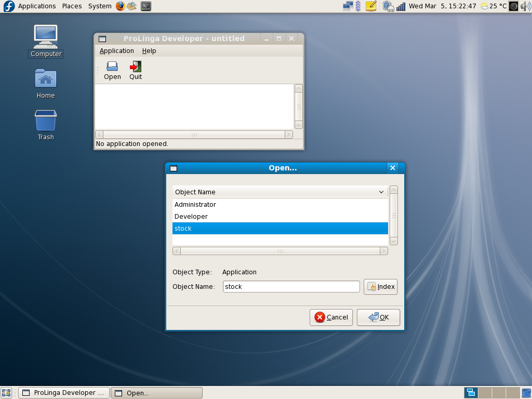Open the yellow sticky notes applet
Screen dimensions: 532x399
point(371,6)
